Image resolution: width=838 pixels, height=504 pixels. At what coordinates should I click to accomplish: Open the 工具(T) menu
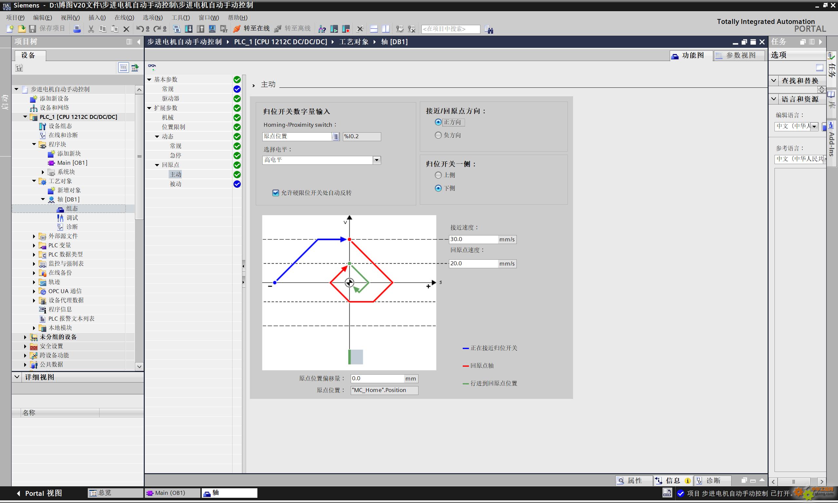(181, 17)
